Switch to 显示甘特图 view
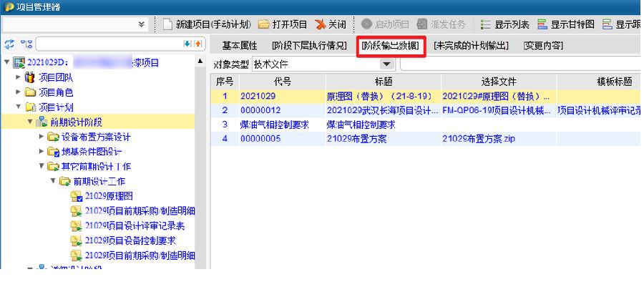Image resolution: width=644 pixels, height=292 pixels. [x=566, y=24]
